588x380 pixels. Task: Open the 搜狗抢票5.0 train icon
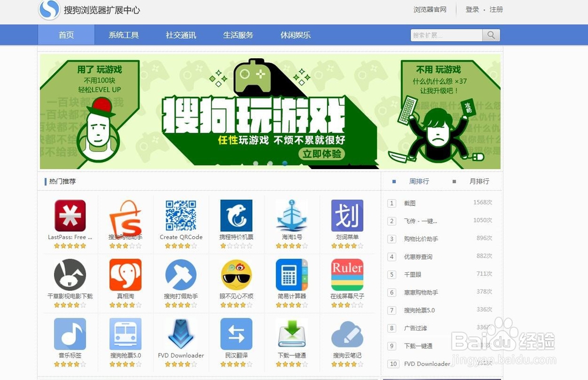126,334
